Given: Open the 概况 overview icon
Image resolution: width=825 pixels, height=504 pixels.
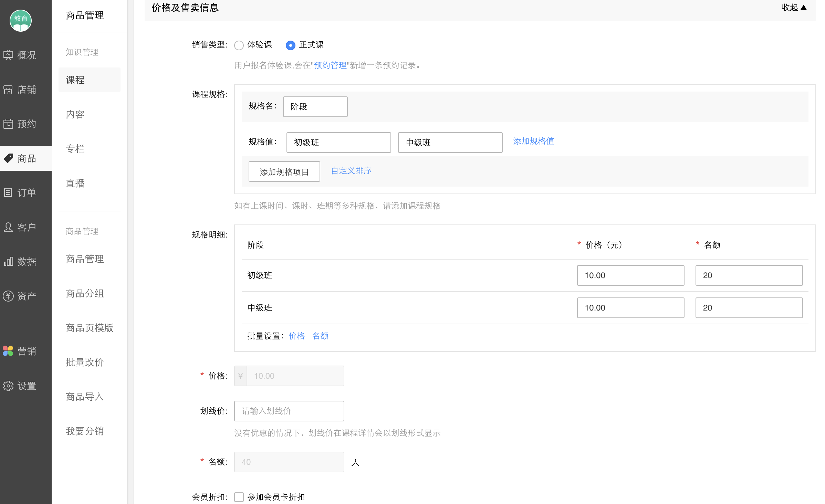Looking at the screenshot, I should tap(8, 55).
